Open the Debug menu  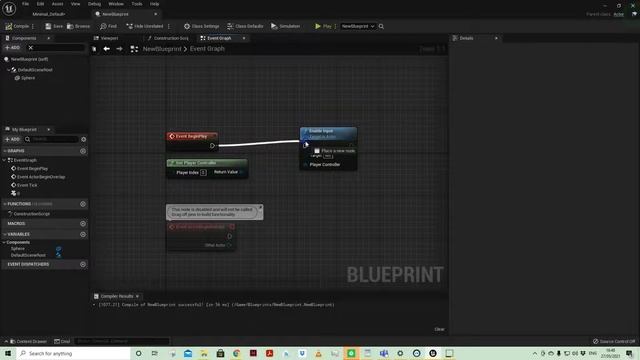tap(94, 4)
